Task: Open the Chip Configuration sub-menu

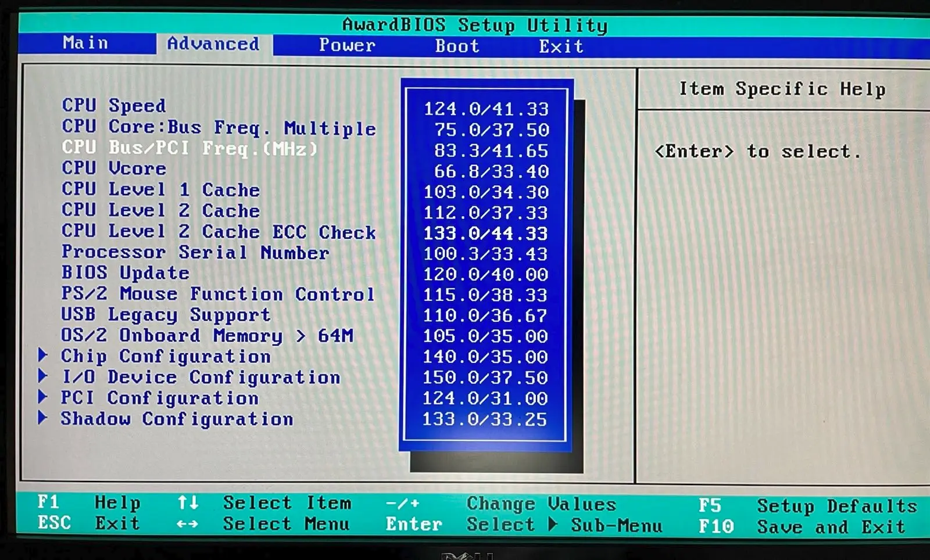Action: pyautogui.click(x=166, y=356)
